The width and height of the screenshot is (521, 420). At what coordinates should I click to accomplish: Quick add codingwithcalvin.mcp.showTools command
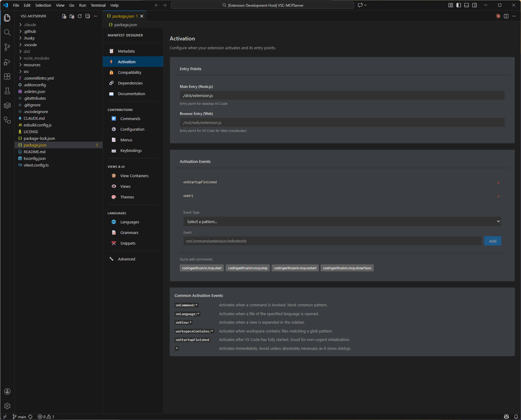tap(347, 268)
